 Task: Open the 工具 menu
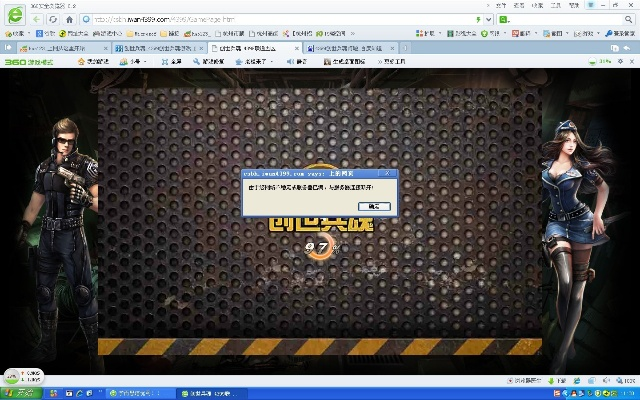556,5
